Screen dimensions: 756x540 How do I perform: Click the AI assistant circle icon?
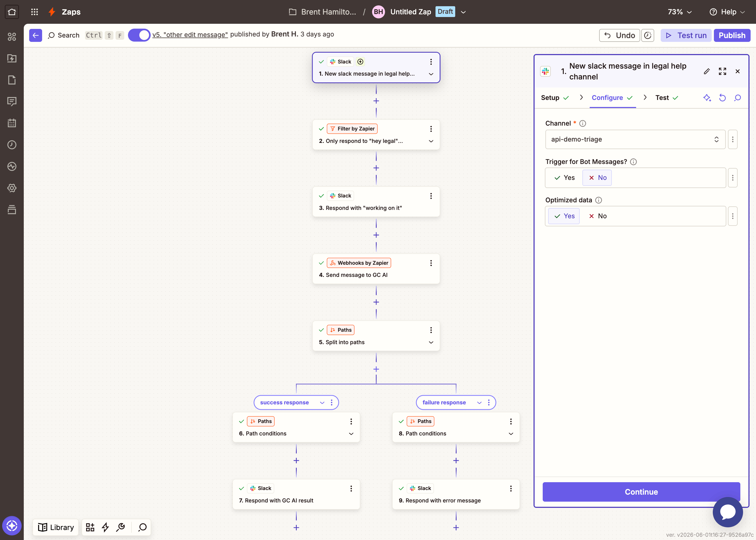pos(12,526)
